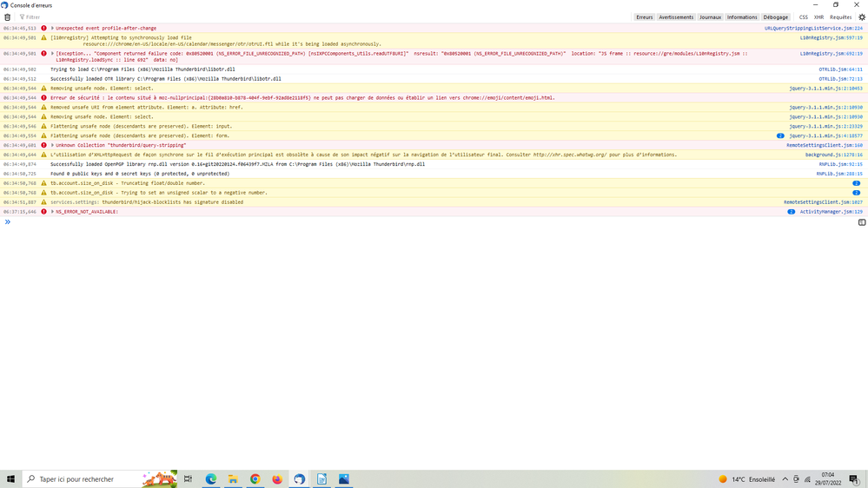Open ActivityManager.jsm:129 source link

coord(831,211)
